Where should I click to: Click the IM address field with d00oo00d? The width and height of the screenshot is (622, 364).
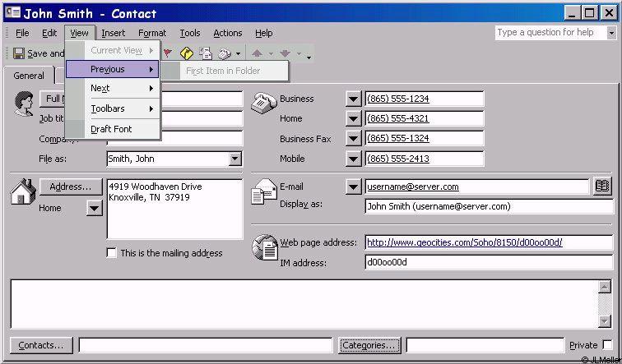[x=489, y=262]
